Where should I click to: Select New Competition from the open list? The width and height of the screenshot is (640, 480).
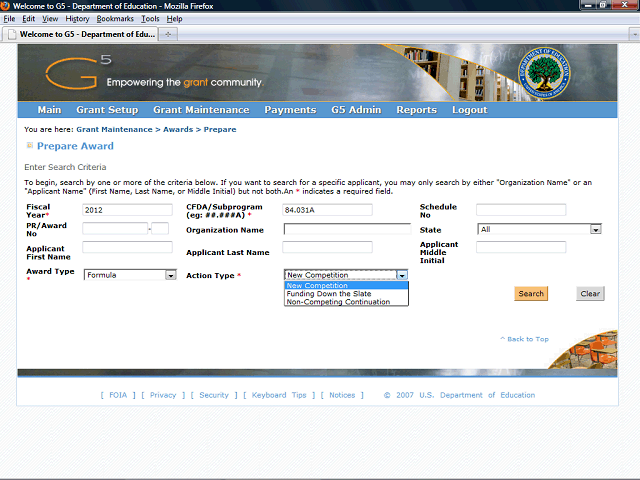coord(346,285)
